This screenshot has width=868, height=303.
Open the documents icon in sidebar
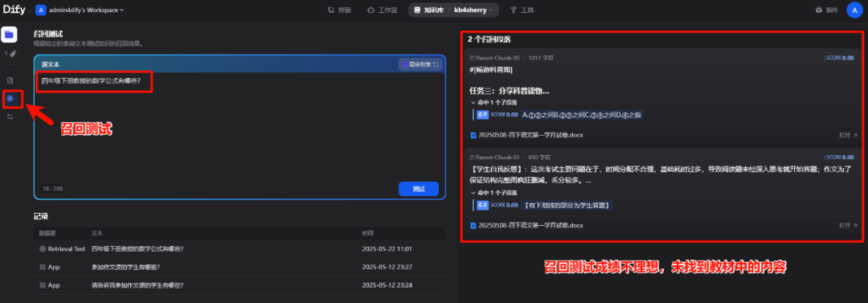point(10,81)
